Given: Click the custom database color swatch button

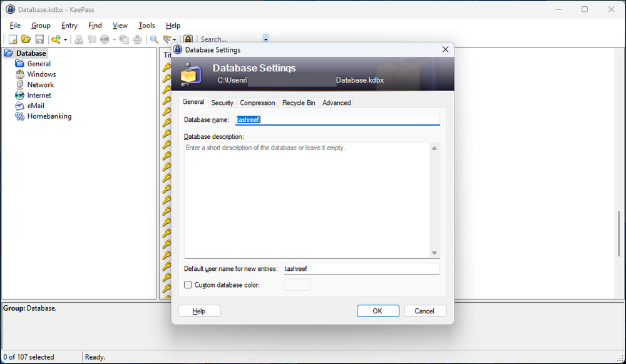Looking at the screenshot, I should click(297, 285).
